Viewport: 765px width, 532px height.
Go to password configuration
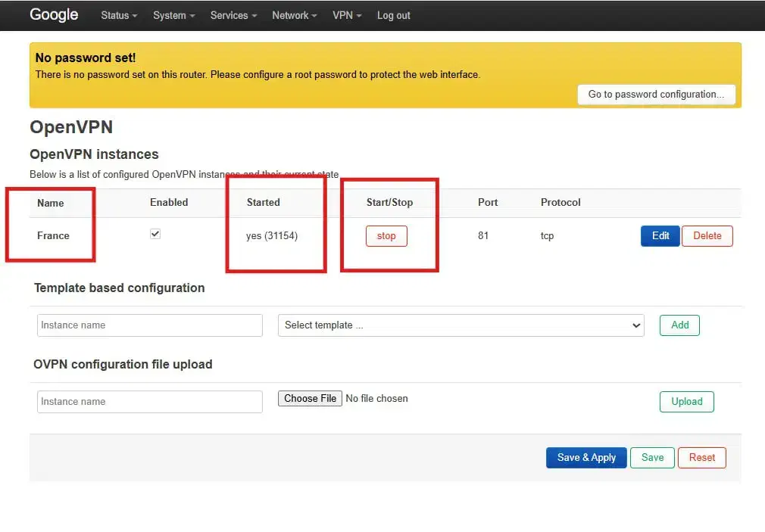tap(656, 95)
